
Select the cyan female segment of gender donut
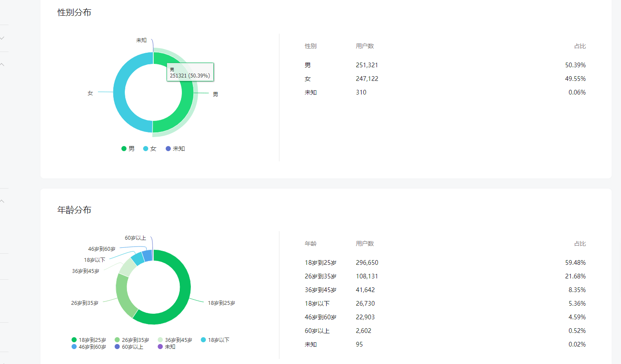[x=119, y=92]
